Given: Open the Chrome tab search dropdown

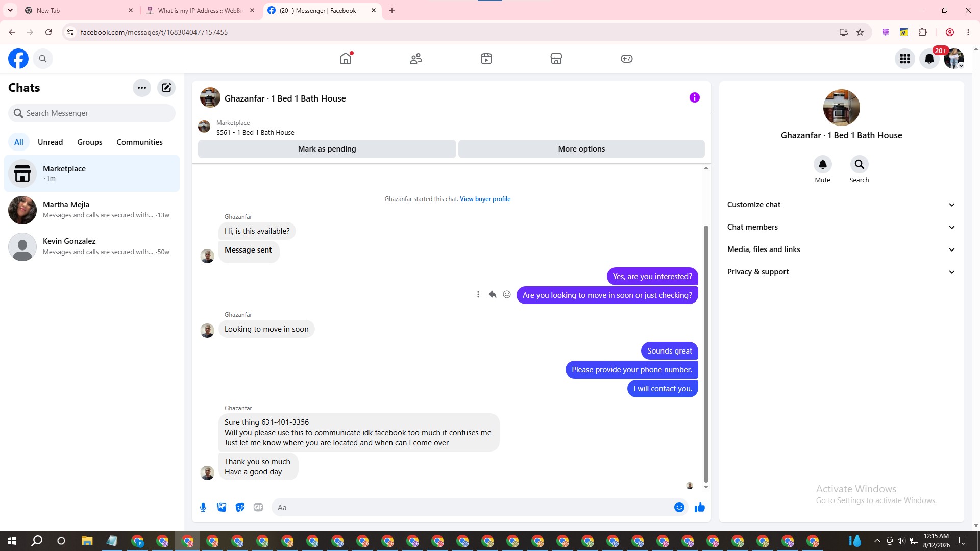Looking at the screenshot, I should (x=10, y=10).
